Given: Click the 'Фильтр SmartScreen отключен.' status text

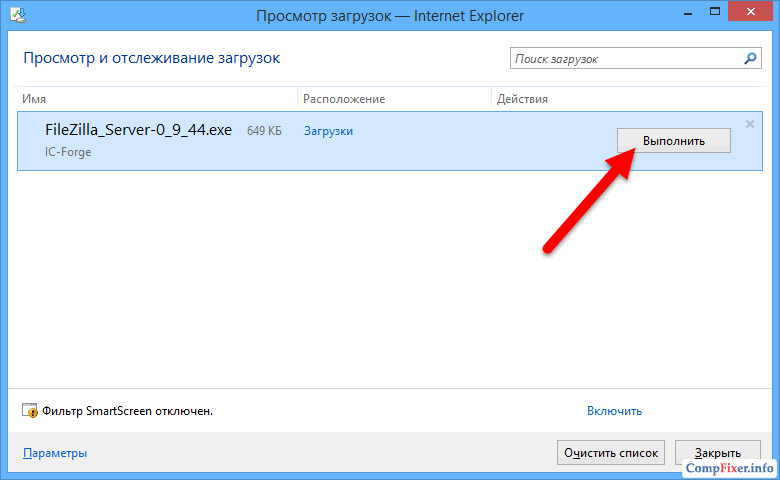Looking at the screenshot, I should click(x=127, y=411).
